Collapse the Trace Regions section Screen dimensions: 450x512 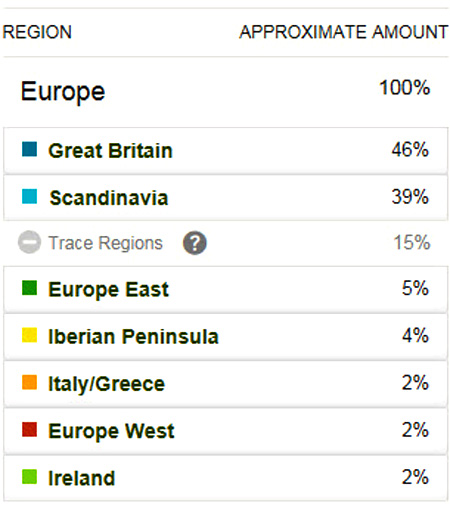29,242
